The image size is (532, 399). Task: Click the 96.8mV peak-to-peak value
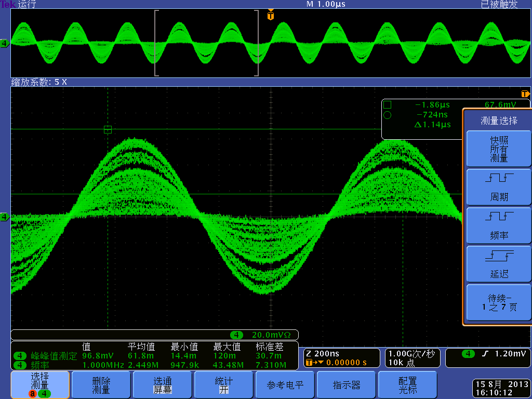pos(98,355)
